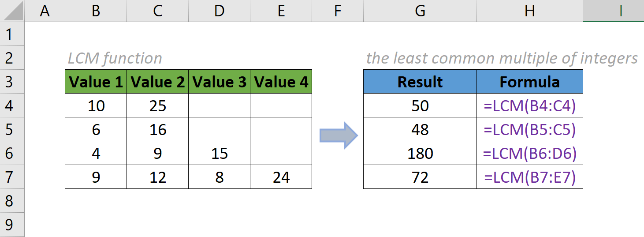
Task: Click the result cell showing 180
Action: [420, 153]
